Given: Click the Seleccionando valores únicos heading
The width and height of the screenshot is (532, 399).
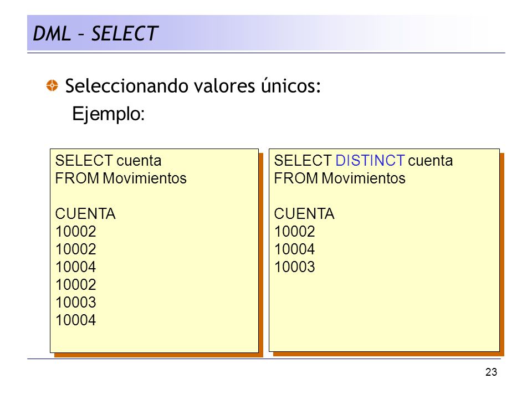Looking at the screenshot, I should click(193, 86).
